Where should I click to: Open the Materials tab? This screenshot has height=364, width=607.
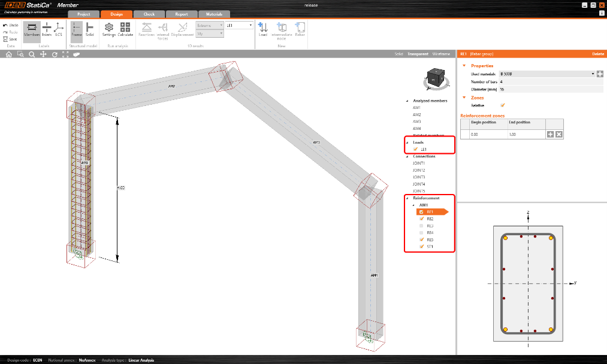[213, 14]
